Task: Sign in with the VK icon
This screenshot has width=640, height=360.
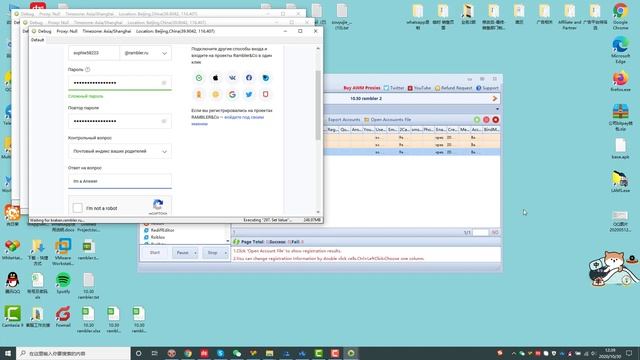Action: [232, 78]
